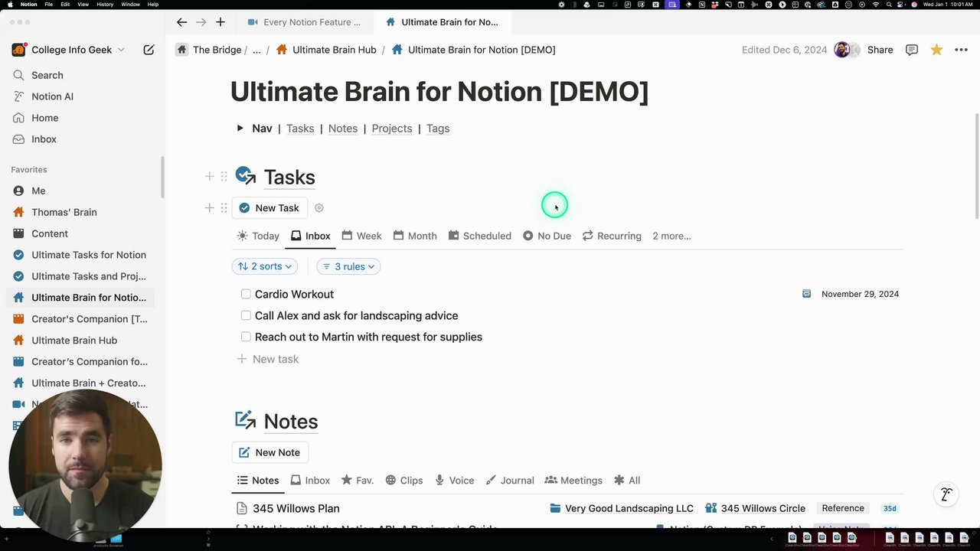Viewport: 980px width, 551px height.
Task: Select the Tasks Inbox tab
Action: [x=310, y=236]
